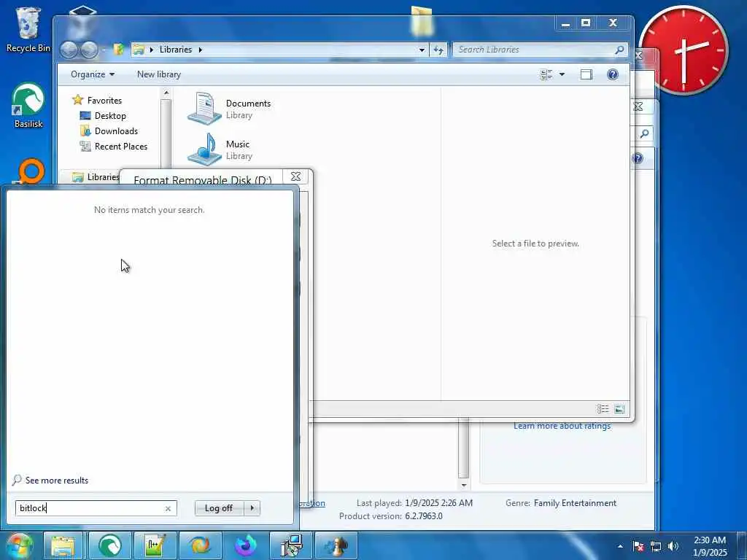
Task: Open the Basilisk browser from the taskbar
Action: [109, 545]
